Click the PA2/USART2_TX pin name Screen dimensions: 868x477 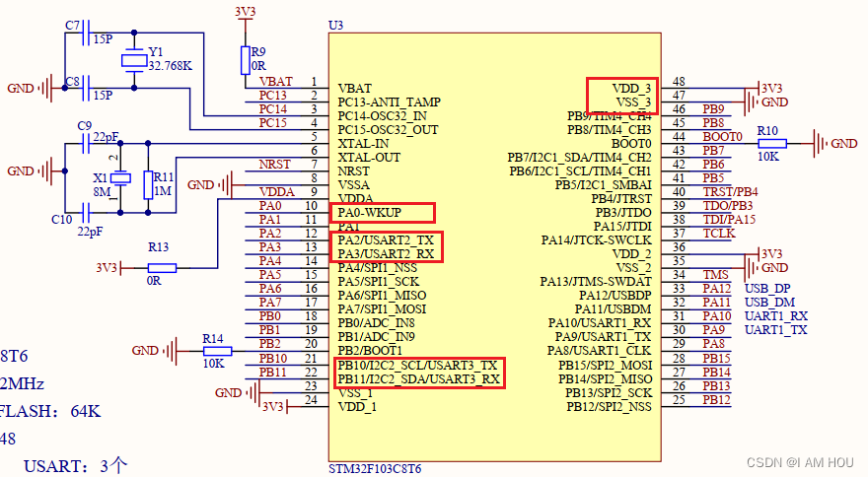tap(386, 240)
